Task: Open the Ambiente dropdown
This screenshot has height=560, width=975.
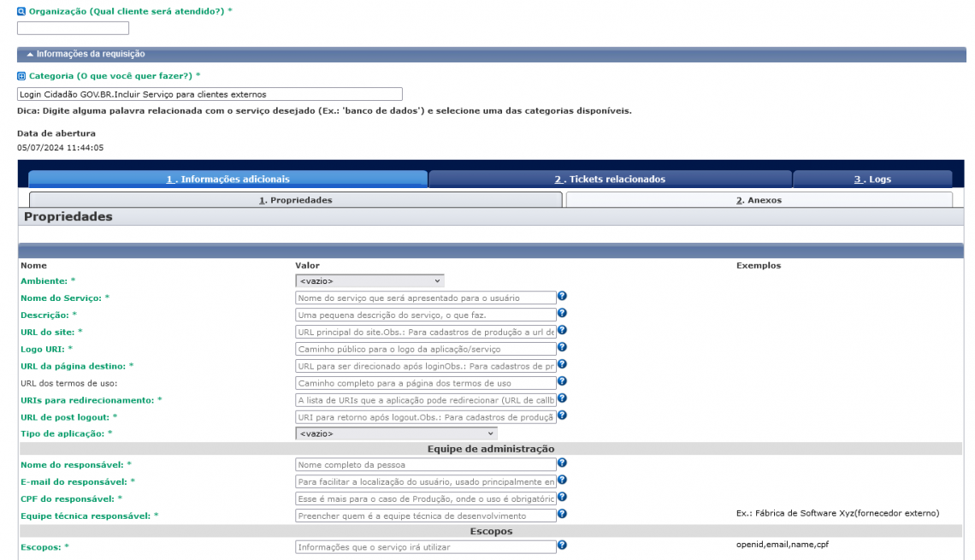Action: click(x=369, y=280)
